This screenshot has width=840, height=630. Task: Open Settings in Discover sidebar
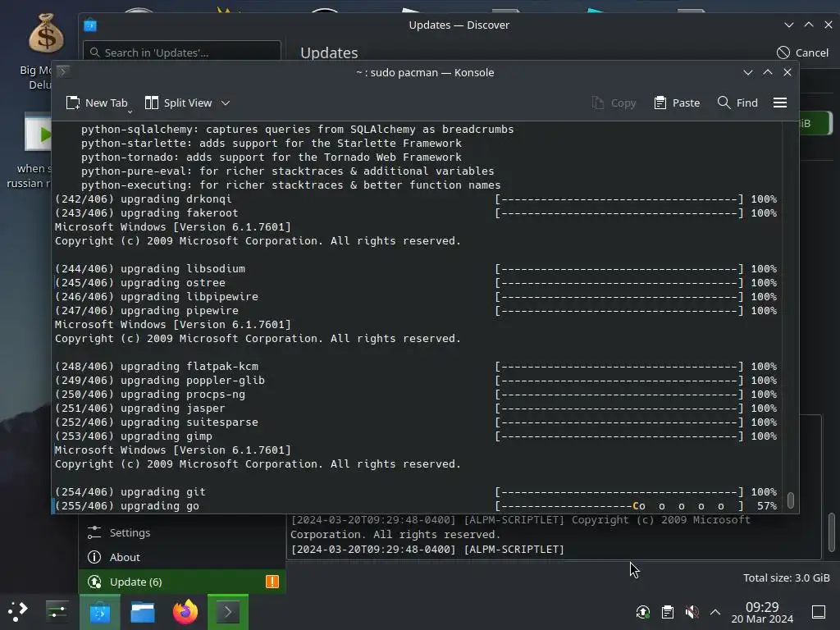[181, 532]
